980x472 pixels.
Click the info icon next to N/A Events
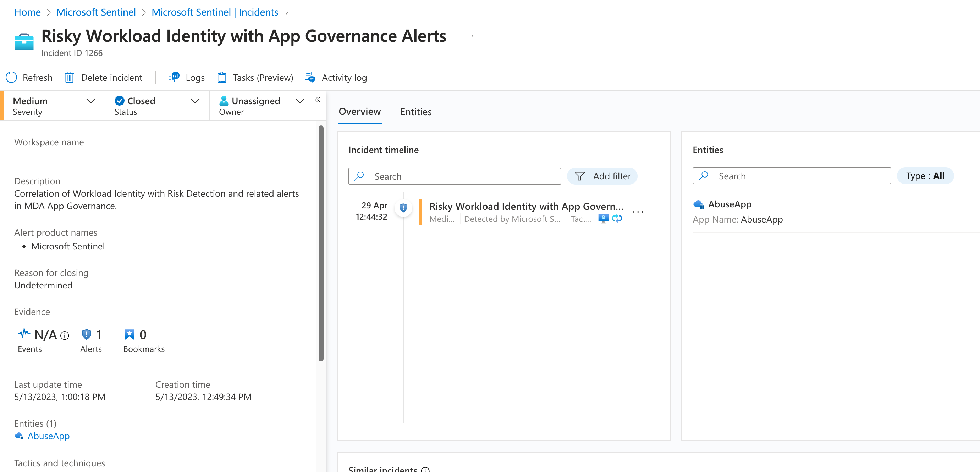pos(65,336)
